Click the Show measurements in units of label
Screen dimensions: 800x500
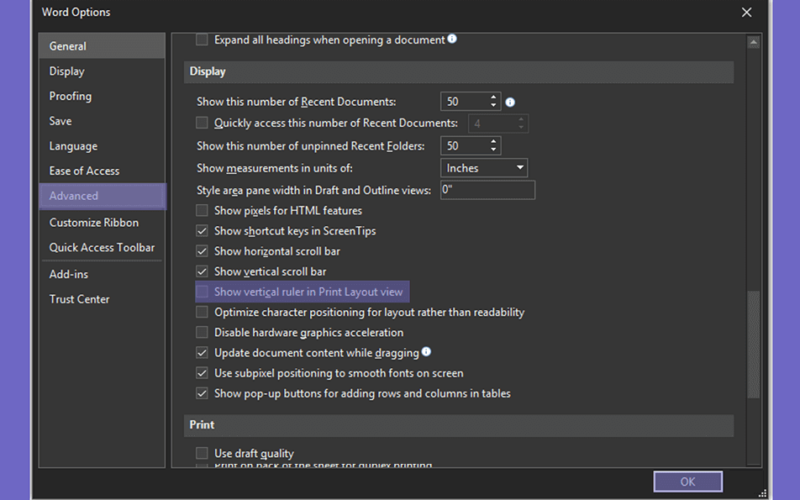tap(274, 168)
